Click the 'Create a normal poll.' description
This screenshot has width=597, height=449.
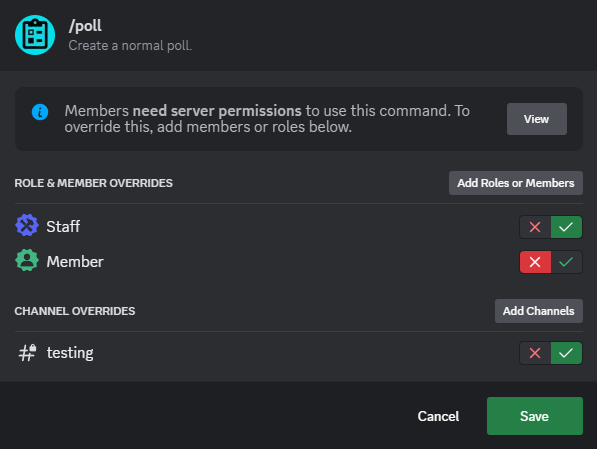pos(130,46)
